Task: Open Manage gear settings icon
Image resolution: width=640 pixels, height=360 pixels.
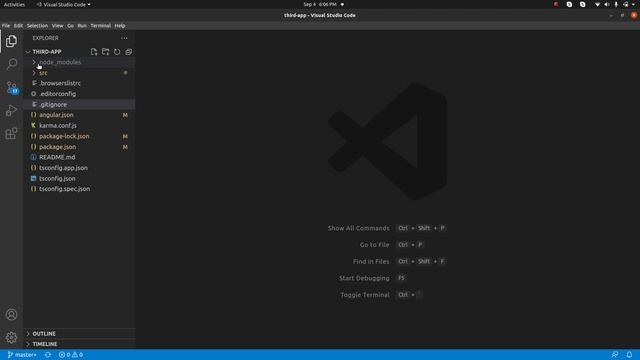Action: (11, 337)
